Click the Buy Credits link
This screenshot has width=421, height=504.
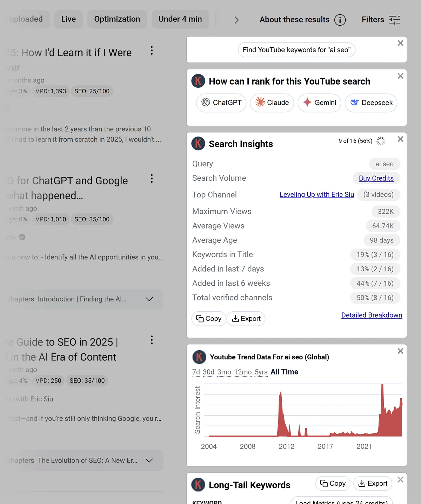tap(376, 178)
